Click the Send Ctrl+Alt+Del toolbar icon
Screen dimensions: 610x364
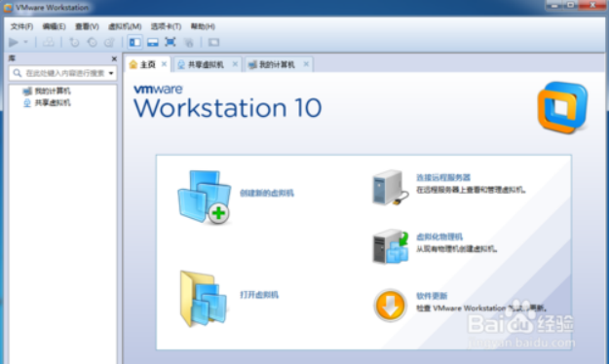pyautogui.click(x=49, y=42)
